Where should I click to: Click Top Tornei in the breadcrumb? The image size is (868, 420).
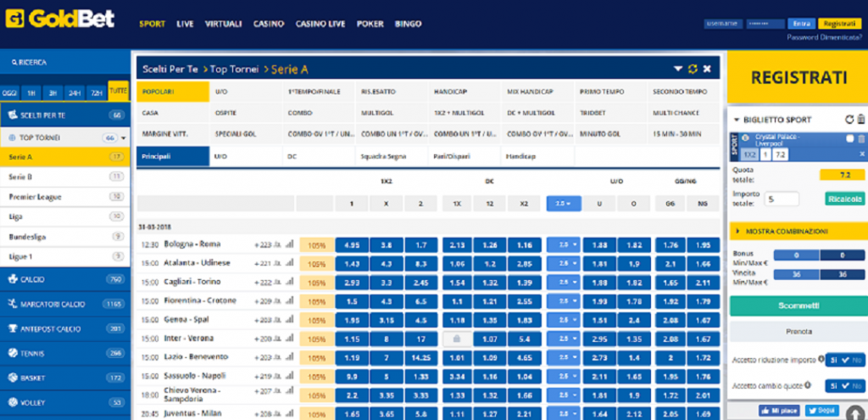coord(234,70)
